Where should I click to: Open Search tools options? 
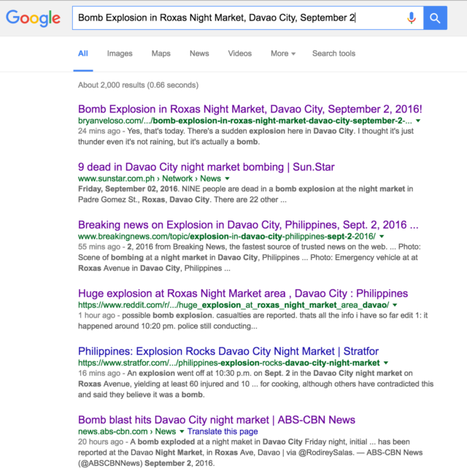[x=333, y=53]
